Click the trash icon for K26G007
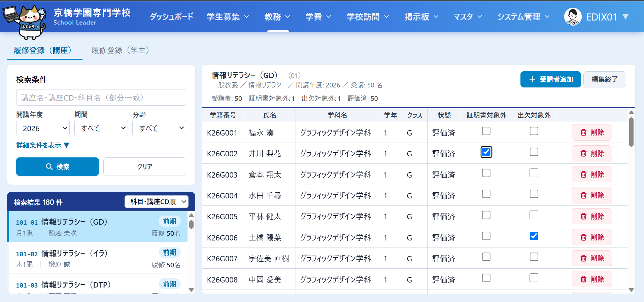 point(583,258)
